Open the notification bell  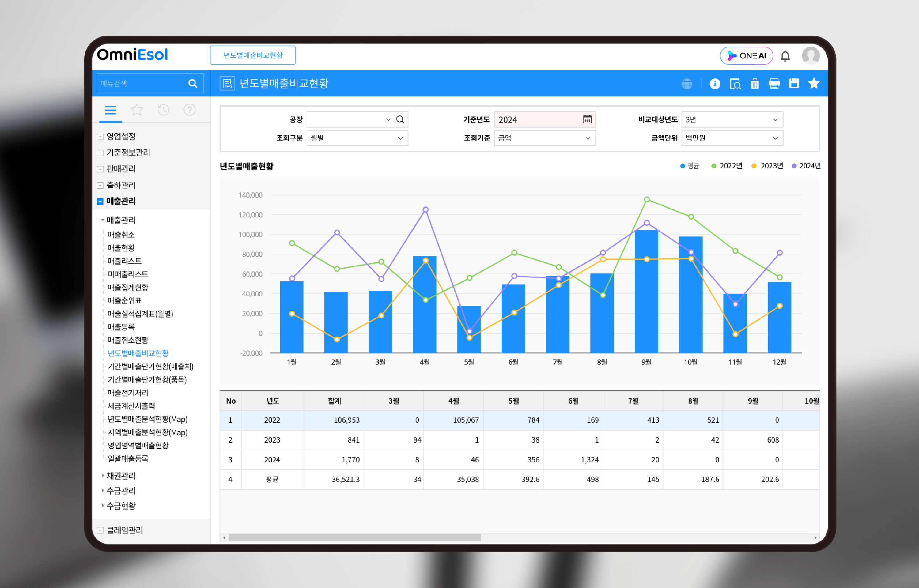coord(785,56)
